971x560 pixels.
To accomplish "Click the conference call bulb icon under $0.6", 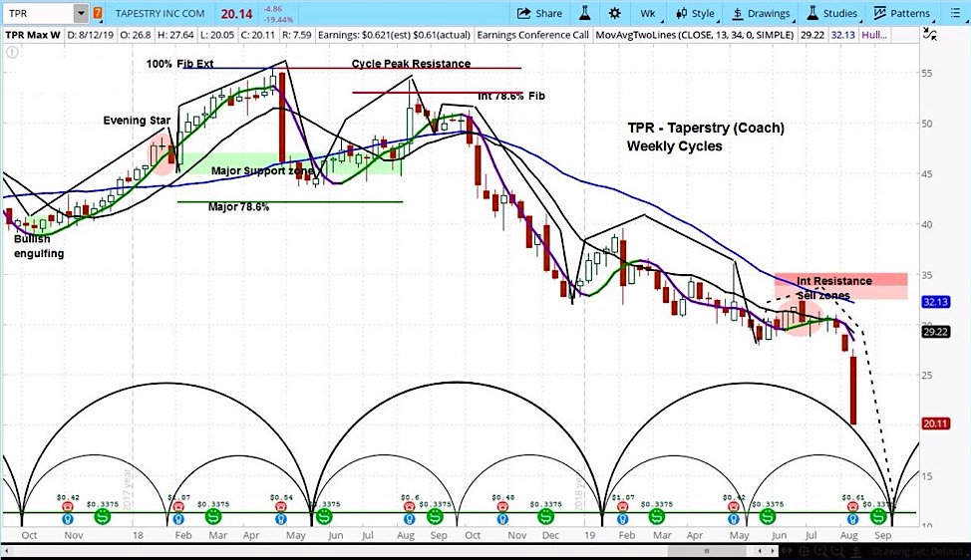I will coord(409,518).
